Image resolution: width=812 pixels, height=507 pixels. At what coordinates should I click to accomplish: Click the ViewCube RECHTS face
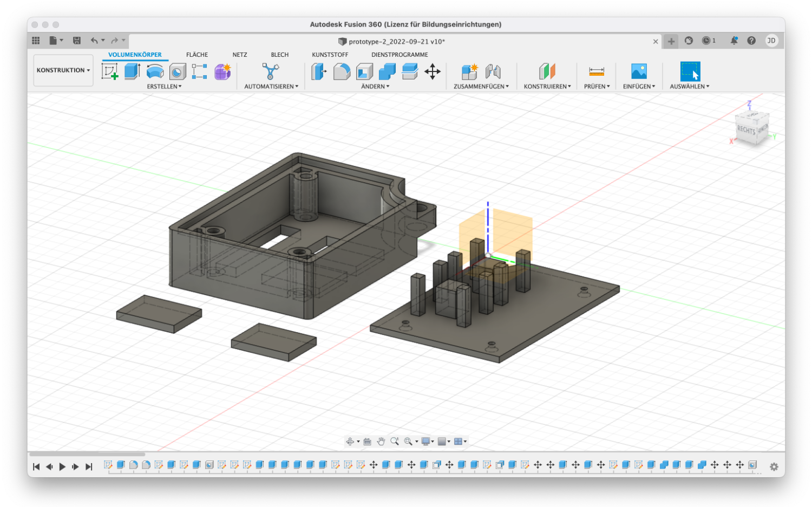[746, 130]
